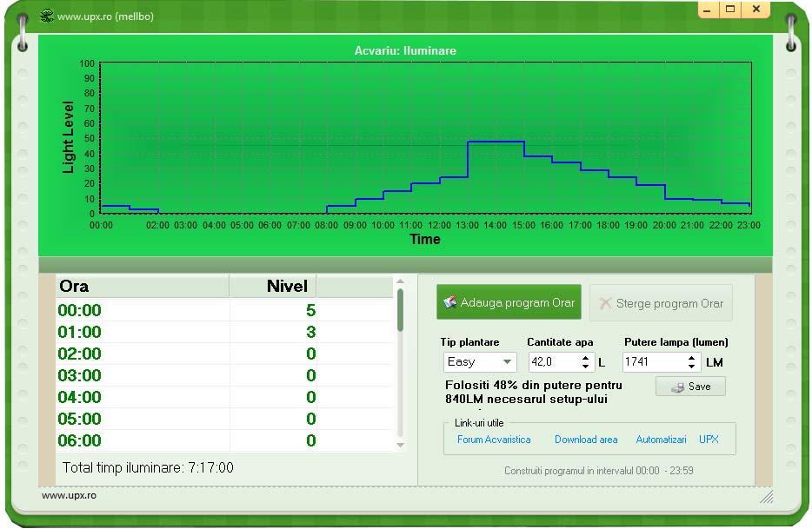Follow the Automatizari link
This screenshot has width=812, height=529.
pyautogui.click(x=661, y=440)
